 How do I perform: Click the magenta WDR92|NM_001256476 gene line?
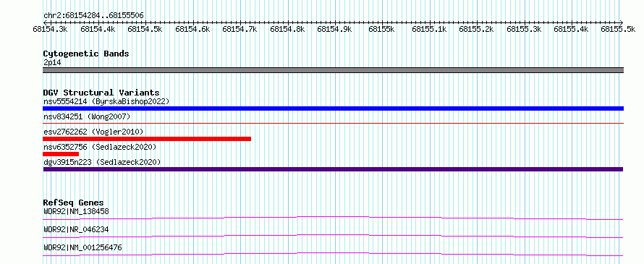point(333,254)
